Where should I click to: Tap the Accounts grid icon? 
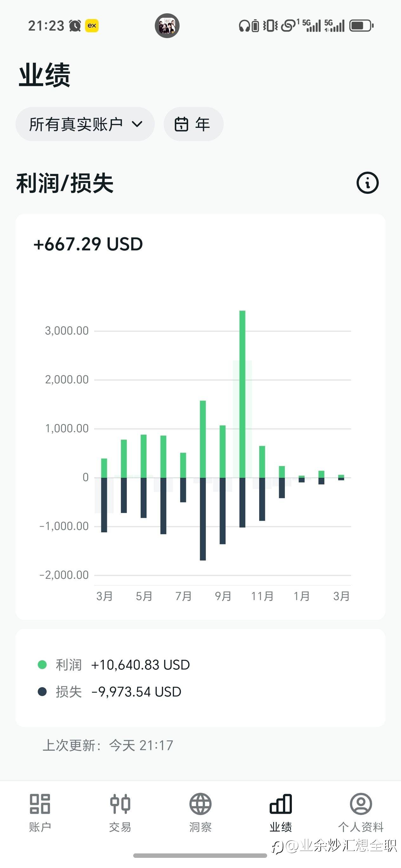point(40,804)
